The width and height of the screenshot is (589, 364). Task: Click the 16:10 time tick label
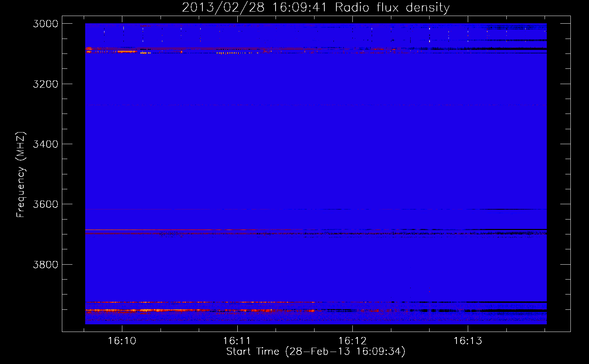(122, 341)
